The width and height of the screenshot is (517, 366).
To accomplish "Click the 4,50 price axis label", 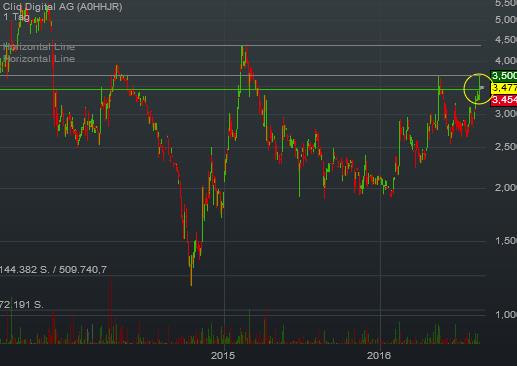I will click(x=506, y=40).
